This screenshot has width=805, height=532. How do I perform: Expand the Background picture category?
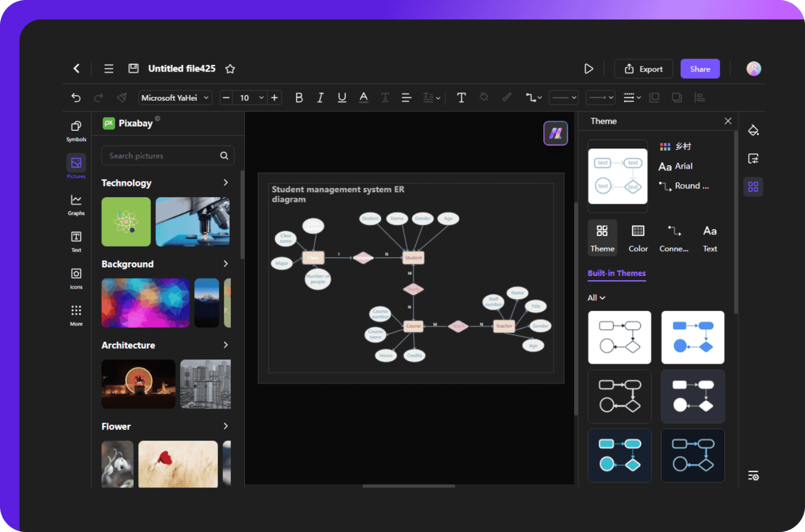click(x=226, y=264)
